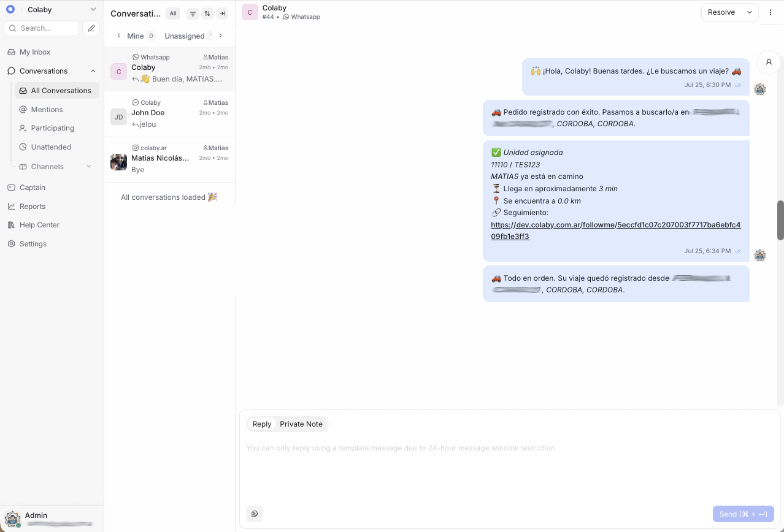The height and width of the screenshot is (532, 784).
Task: Click the Channels folder icon
Action: click(23, 167)
